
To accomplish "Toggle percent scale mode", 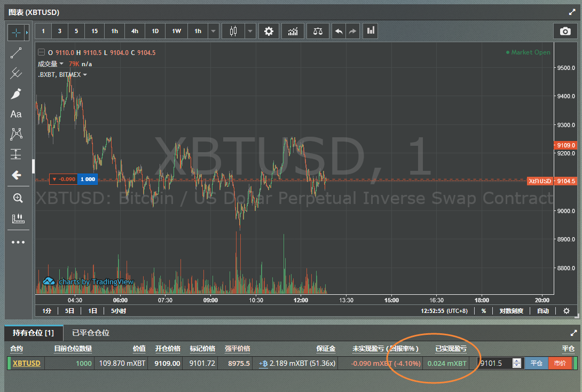I will pyautogui.click(x=484, y=311).
